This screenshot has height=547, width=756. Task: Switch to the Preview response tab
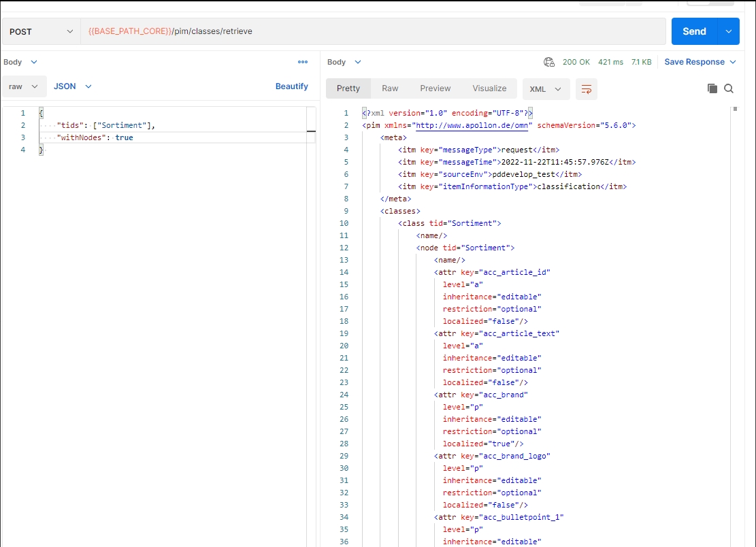point(435,88)
